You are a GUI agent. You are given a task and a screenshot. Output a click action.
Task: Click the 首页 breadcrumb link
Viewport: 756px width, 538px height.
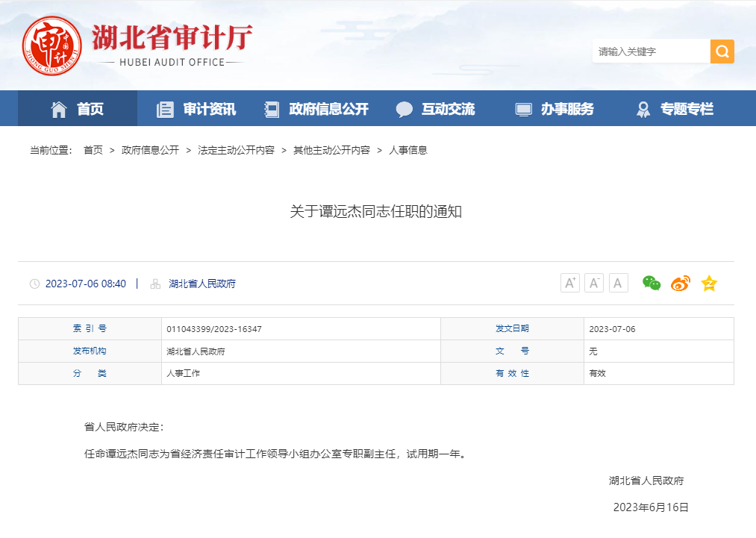91,149
